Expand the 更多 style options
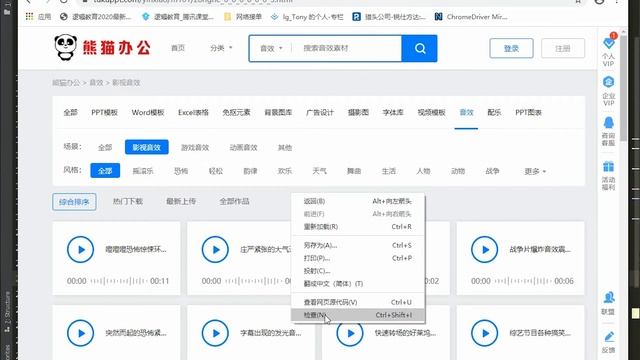 coord(535,171)
